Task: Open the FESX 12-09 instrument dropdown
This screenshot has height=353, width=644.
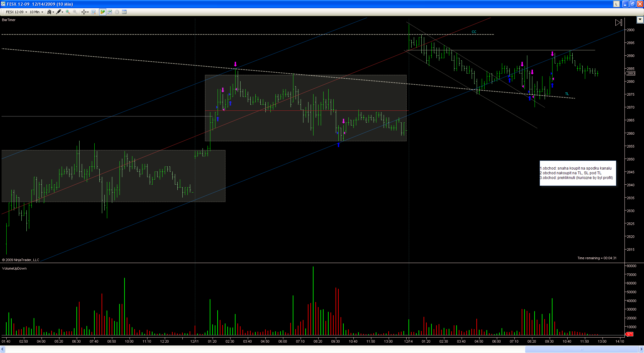Action: (16, 12)
